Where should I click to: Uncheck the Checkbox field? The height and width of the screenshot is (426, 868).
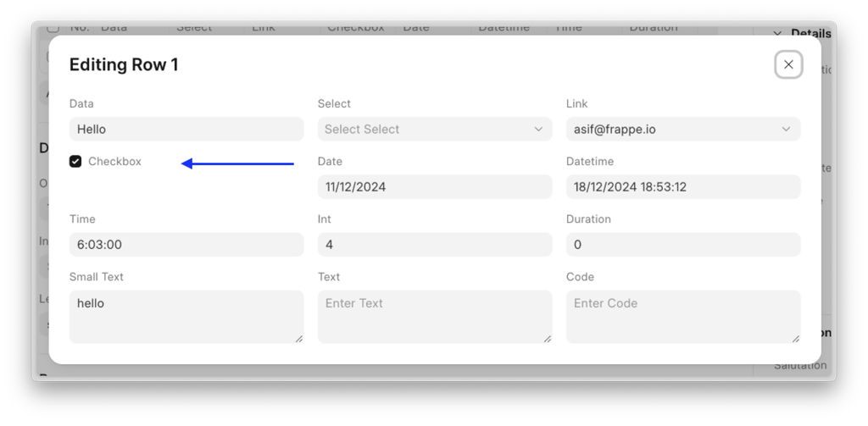pos(75,161)
